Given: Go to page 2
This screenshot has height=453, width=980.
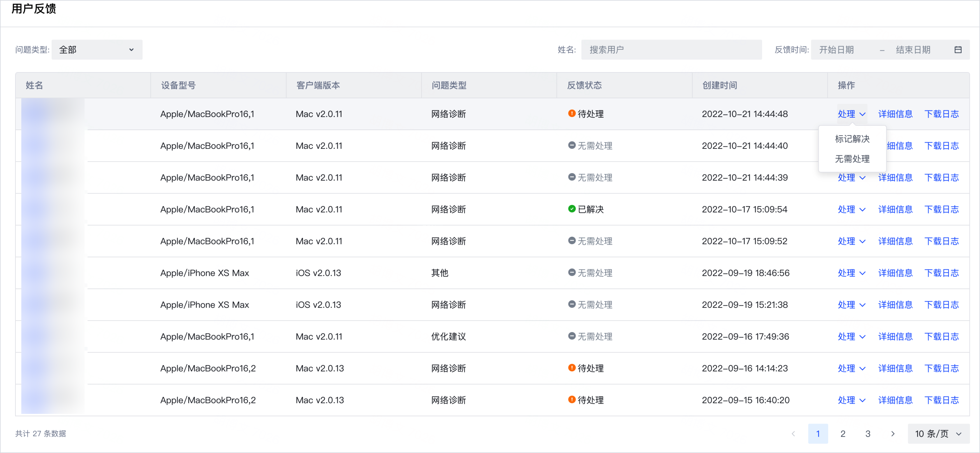Looking at the screenshot, I should tap(843, 433).
